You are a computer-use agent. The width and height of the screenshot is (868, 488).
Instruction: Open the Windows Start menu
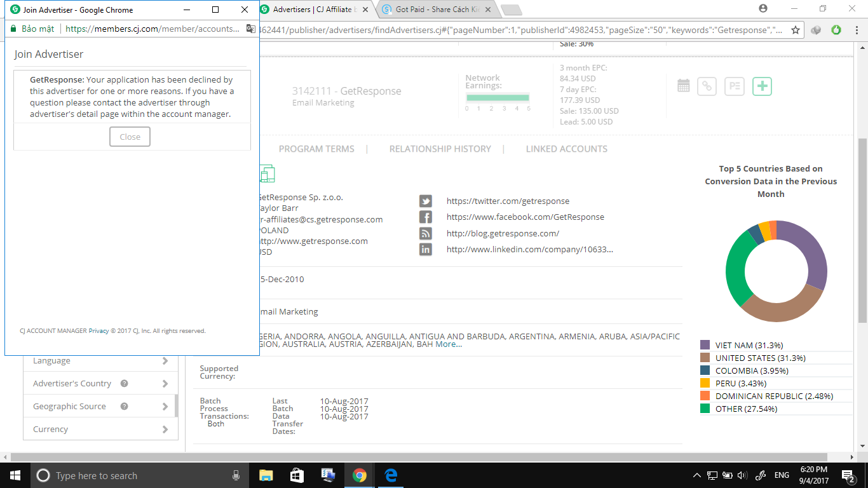click(15, 475)
